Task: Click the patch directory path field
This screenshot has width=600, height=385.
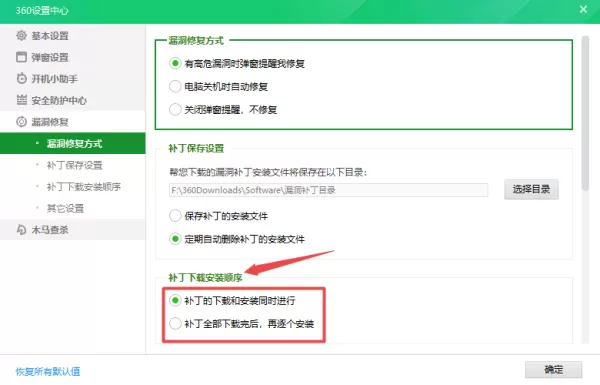Action: (328, 190)
